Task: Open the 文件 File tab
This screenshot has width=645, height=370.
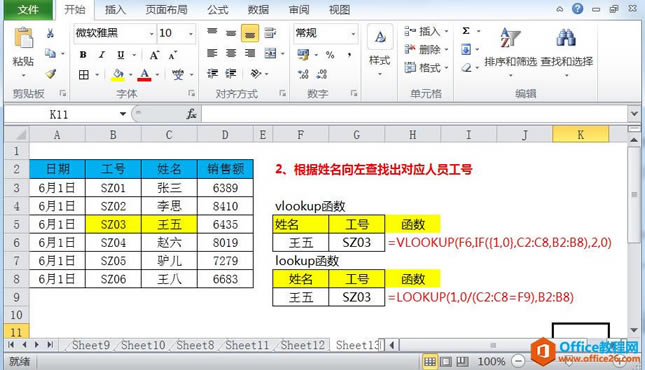Action: click(x=28, y=10)
